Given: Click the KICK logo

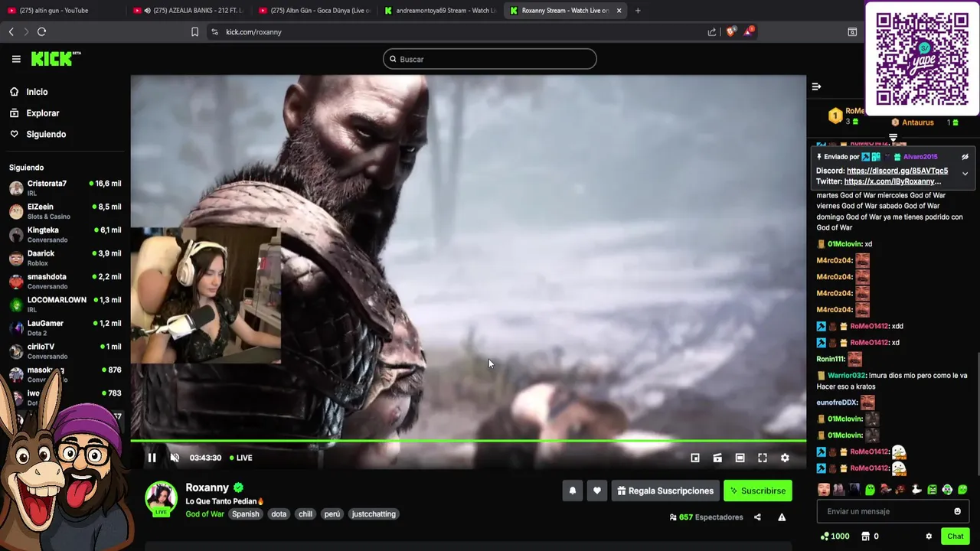Looking at the screenshot, I should [55, 58].
